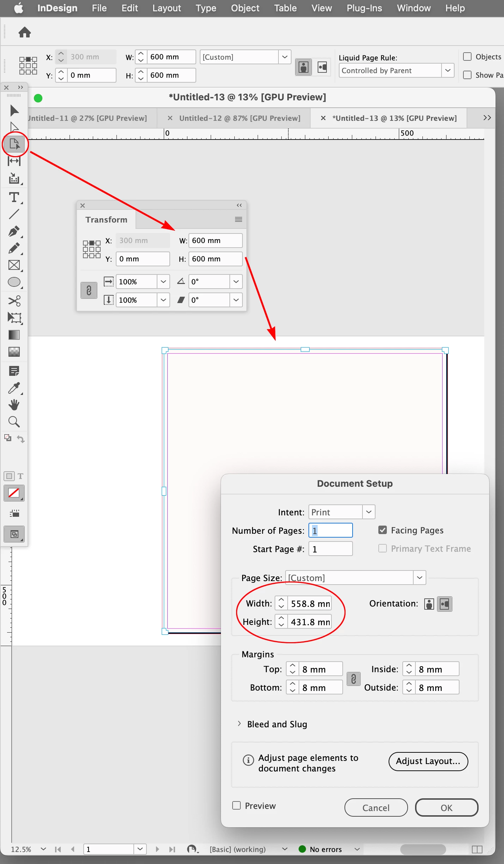The image size is (504, 864).
Task: Select the Free Transform tool
Action: click(x=14, y=318)
